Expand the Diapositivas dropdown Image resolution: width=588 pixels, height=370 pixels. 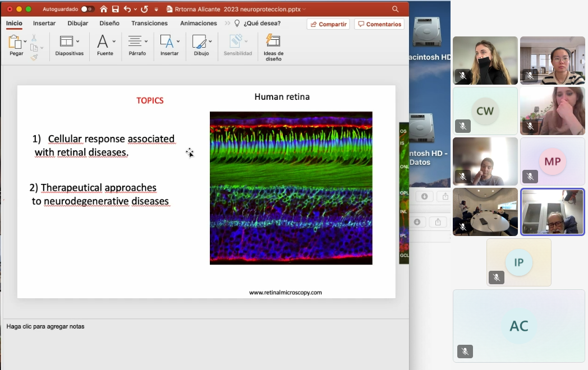(x=77, y=41)
